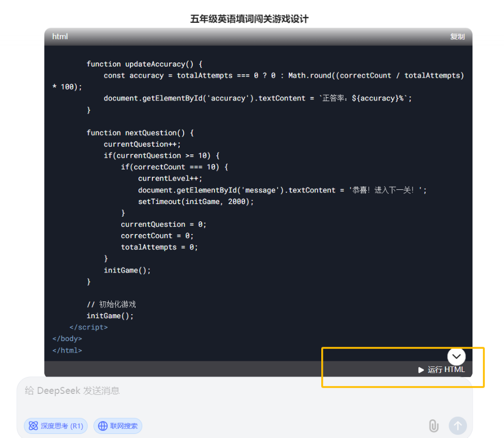Click the closing </script> tag

pos(88,327)
